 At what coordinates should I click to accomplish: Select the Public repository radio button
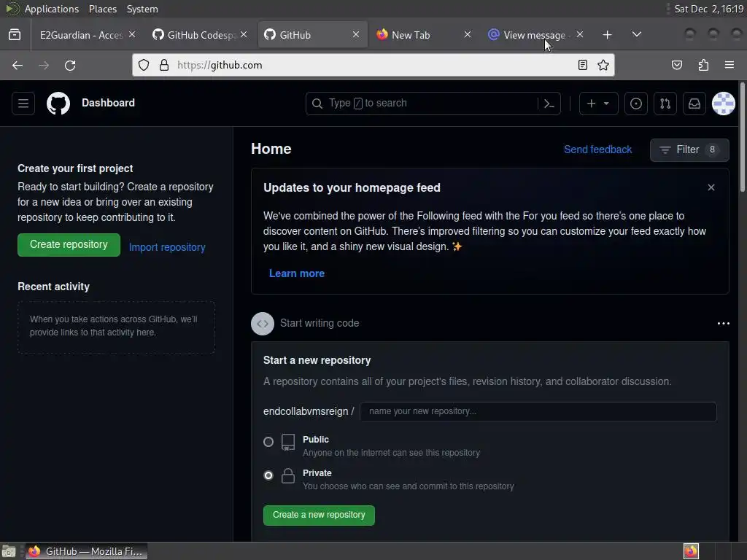click(x=268, y=442)
